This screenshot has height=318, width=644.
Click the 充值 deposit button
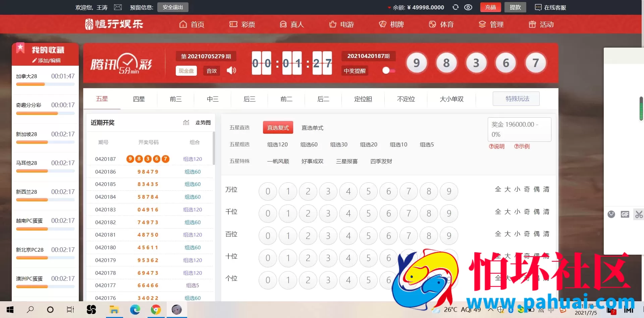(490, 7)
